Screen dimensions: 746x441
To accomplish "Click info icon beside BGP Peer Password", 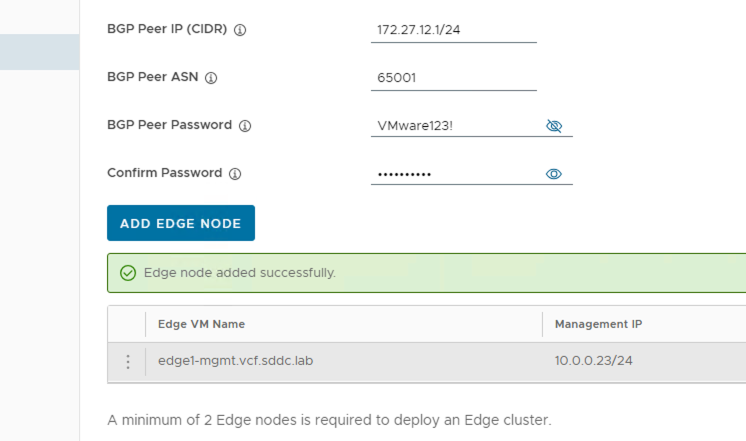I will click(x=245, y=126).
